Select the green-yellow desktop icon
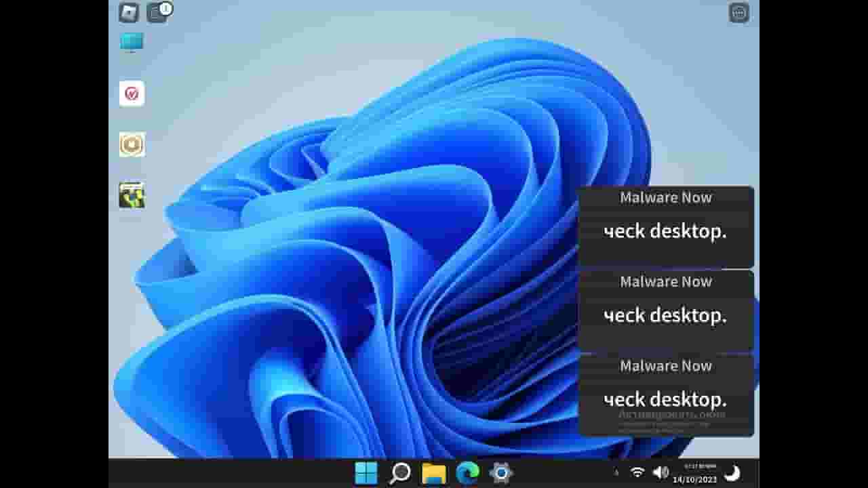This screenshot has width=868, height=488. click(x=132, y=195)
